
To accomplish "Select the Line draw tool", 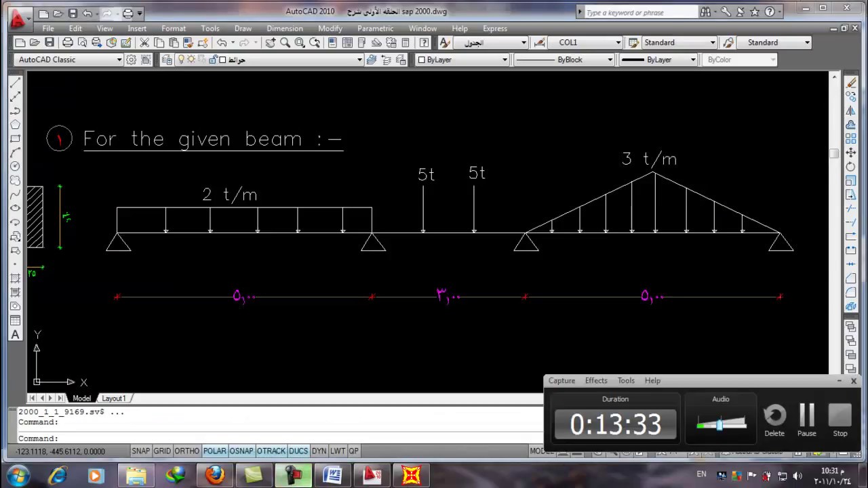I will click(x=15, y=83).
